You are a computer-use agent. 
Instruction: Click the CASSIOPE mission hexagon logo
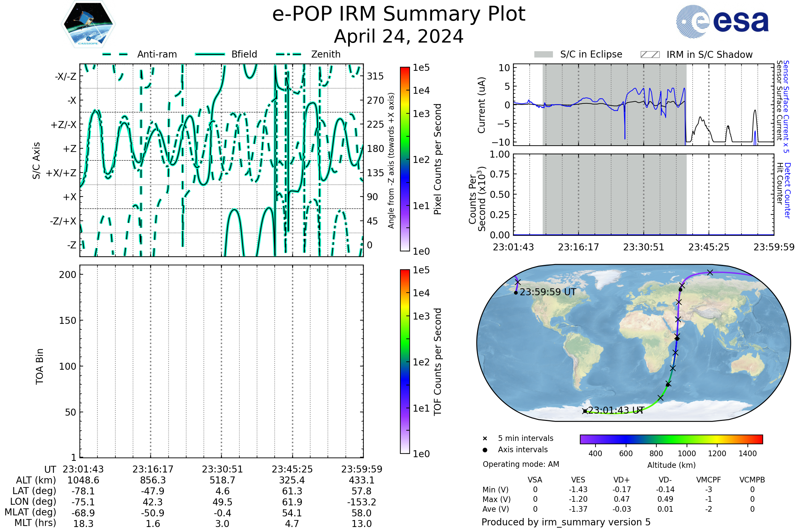[88, 24]
